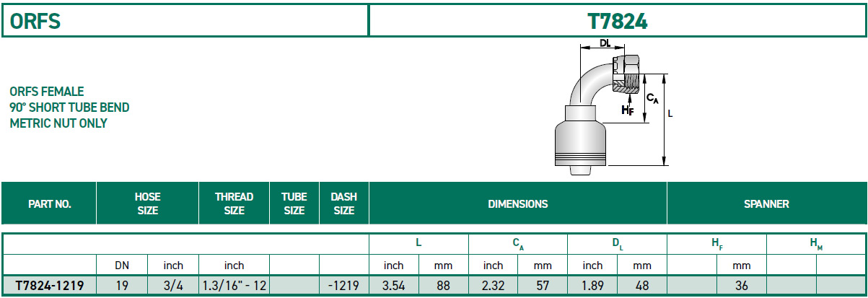Select the 'ORFS FEMALE' description line
868x298 pixels.
(x=47, y=92)
